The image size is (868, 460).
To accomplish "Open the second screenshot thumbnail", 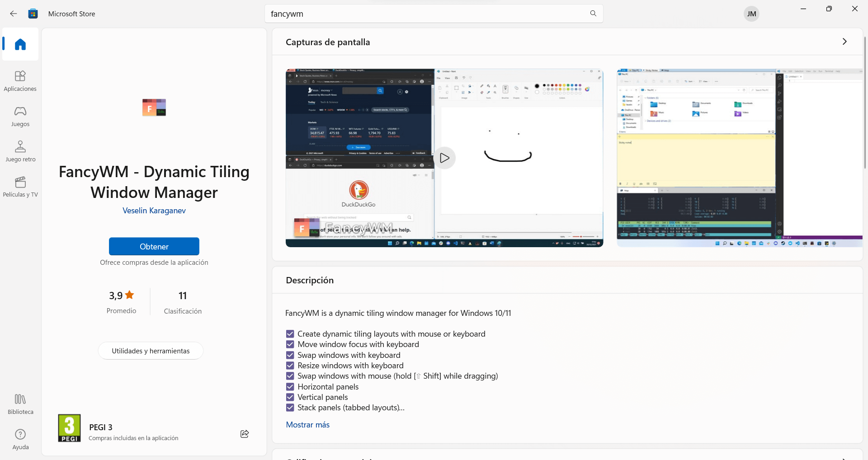I will pos(740,158).
